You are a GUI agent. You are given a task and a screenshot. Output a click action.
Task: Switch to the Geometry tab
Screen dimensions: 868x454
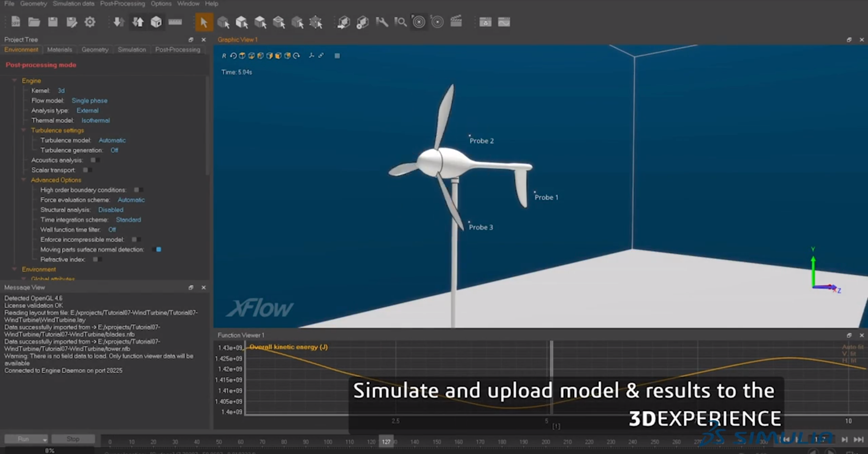[x=95, y=50]
